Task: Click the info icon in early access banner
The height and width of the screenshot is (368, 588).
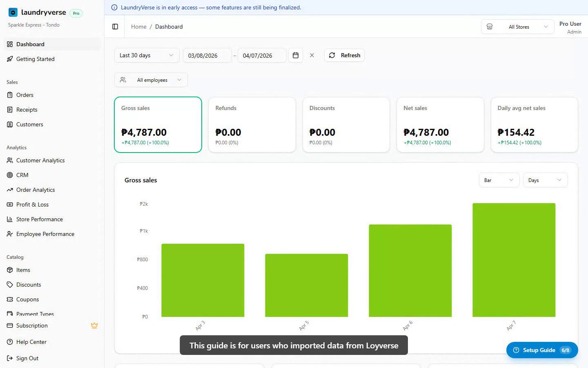Action: pos(114,7)
